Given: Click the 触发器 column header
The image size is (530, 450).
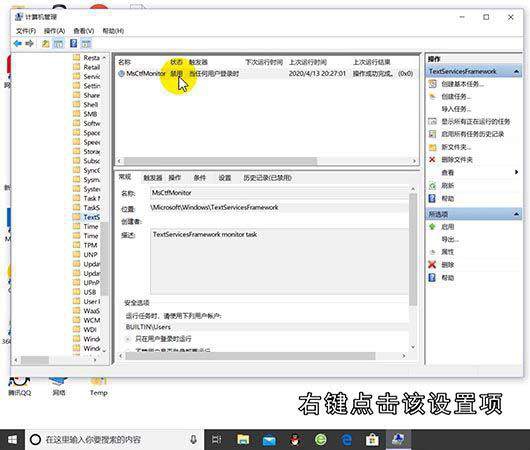Looking at the screenshot, I should 198,62.
